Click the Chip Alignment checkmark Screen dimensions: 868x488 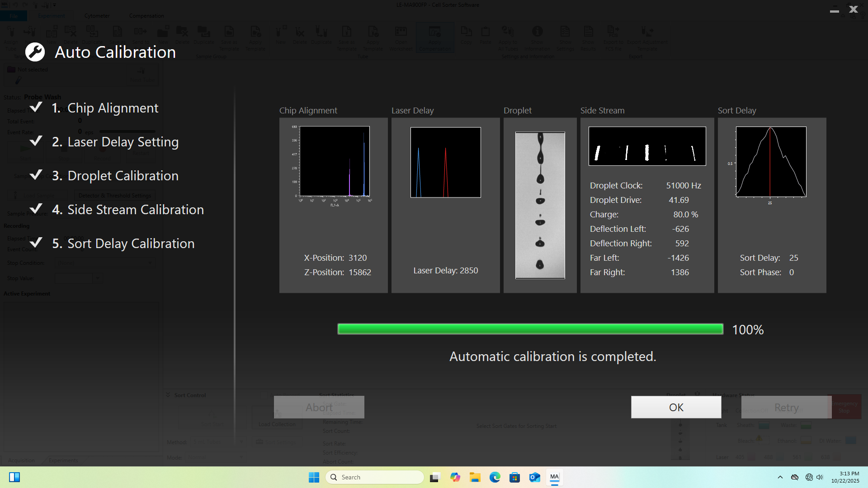pos(36,107)
